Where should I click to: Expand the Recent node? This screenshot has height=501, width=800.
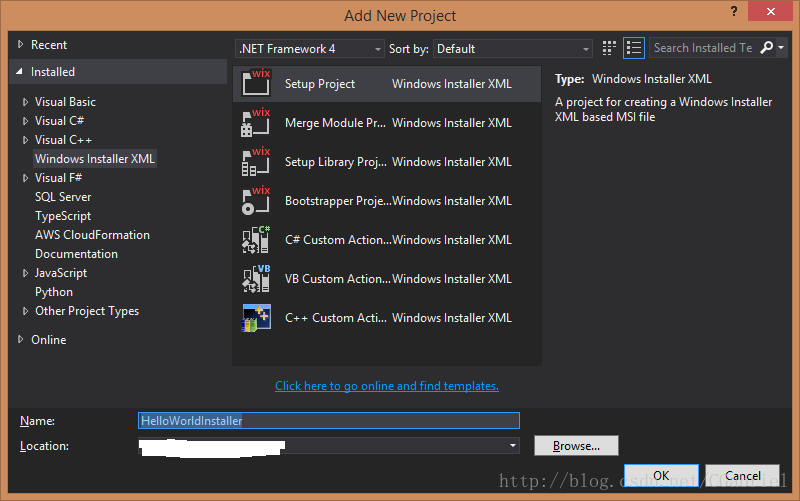(x=20, y=44)
